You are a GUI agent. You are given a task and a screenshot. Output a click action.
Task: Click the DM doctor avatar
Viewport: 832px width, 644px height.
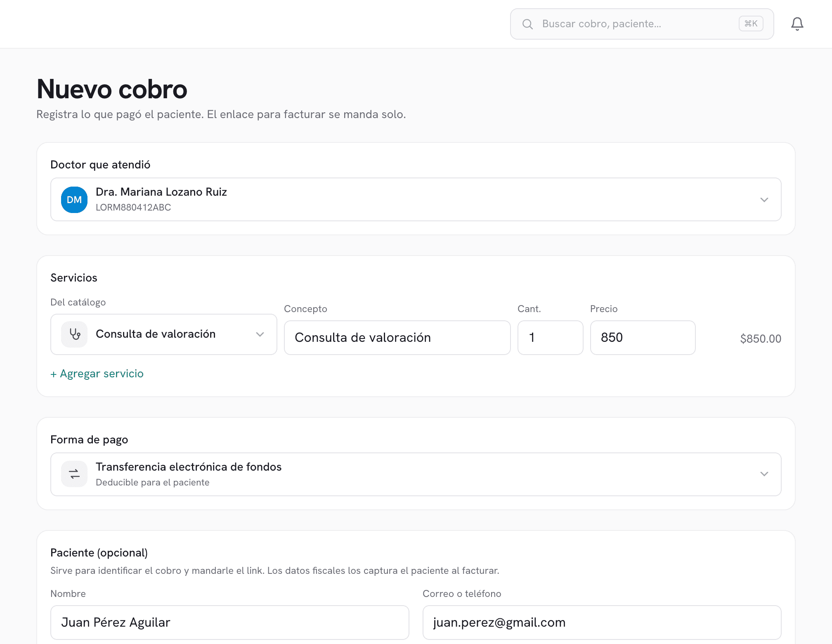[x=74, y=200]
